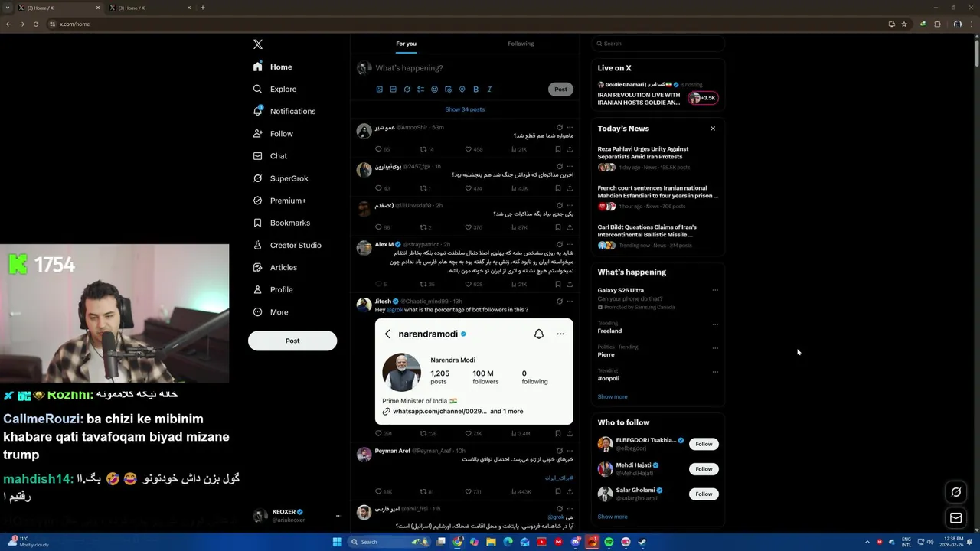The width and height of the screenshot is (980, 551).
Task: Select the For you tab
Action: point(406,44)
